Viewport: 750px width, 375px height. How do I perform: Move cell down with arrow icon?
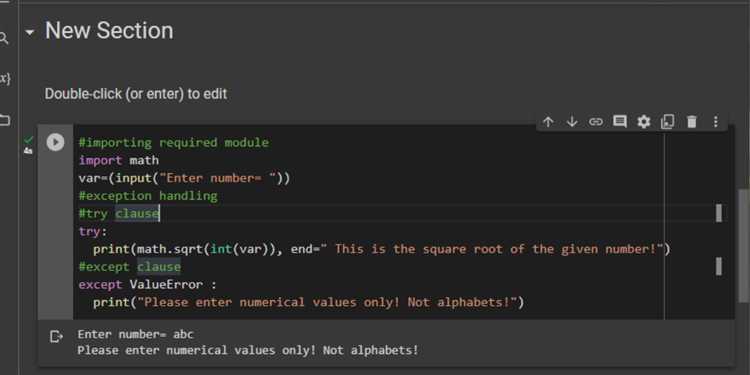572,122
